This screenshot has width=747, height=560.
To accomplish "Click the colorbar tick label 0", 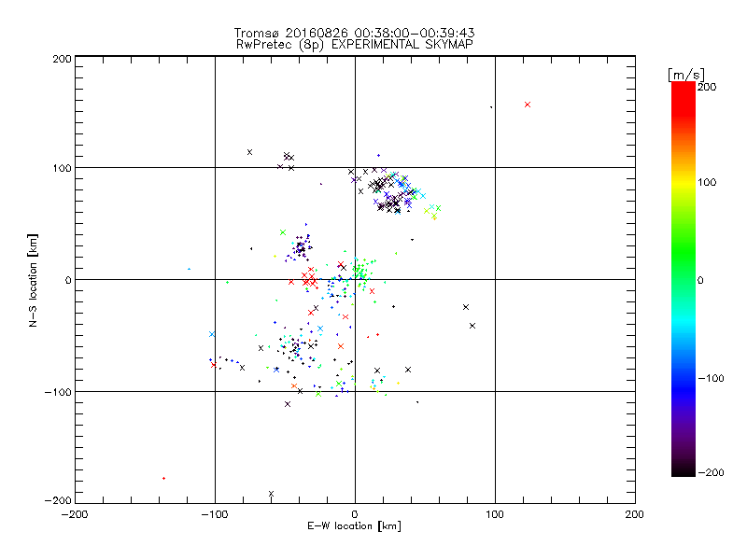I will click(700, 280).
